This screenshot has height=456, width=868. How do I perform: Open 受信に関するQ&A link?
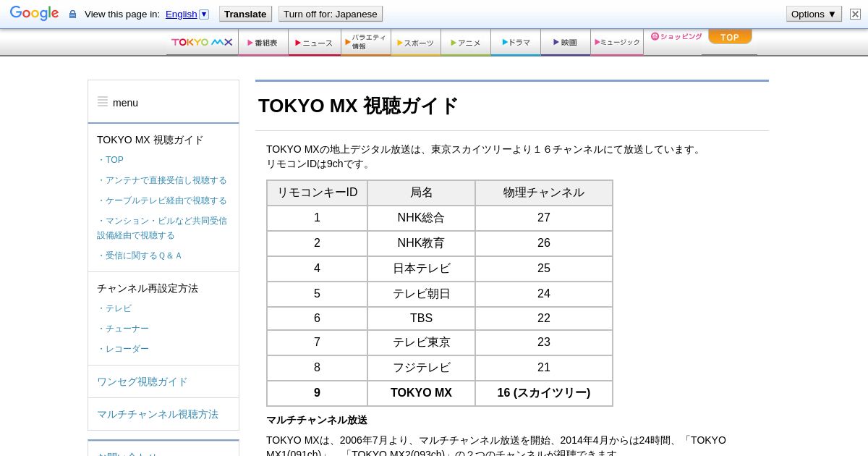coord(140,256)
